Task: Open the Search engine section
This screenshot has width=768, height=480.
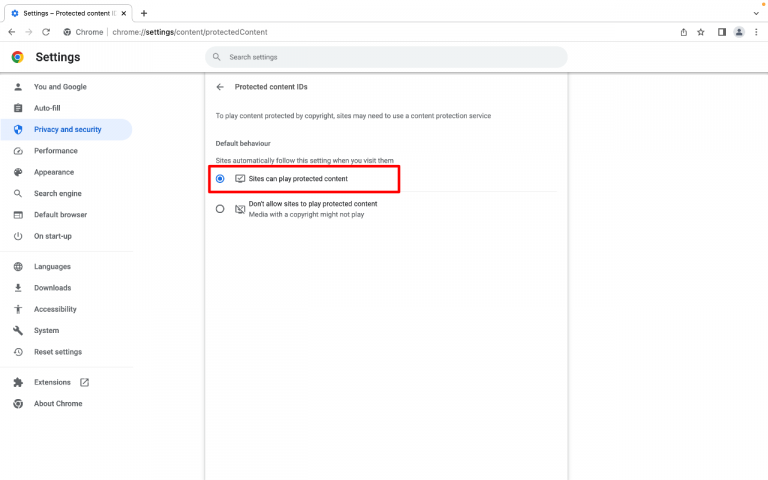Action: pos(57,193)
